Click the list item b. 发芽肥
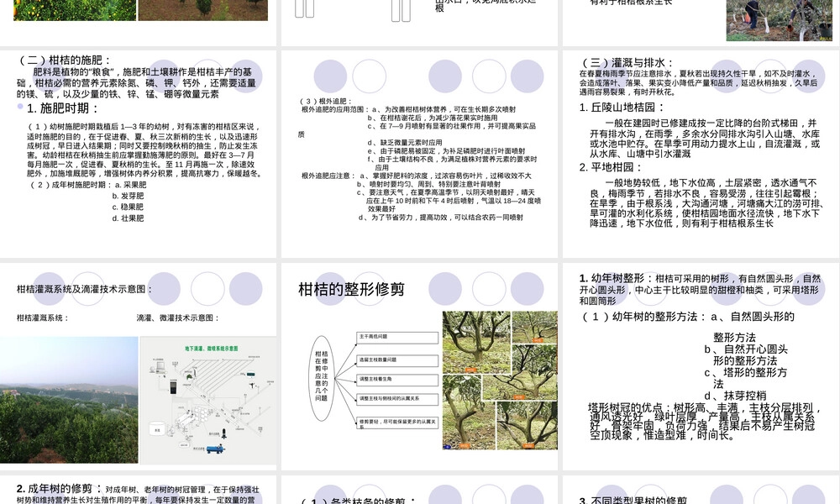Image resolution: width=840 pixels, height=504 pixels. pyautogui.click(x=128, y=196)
